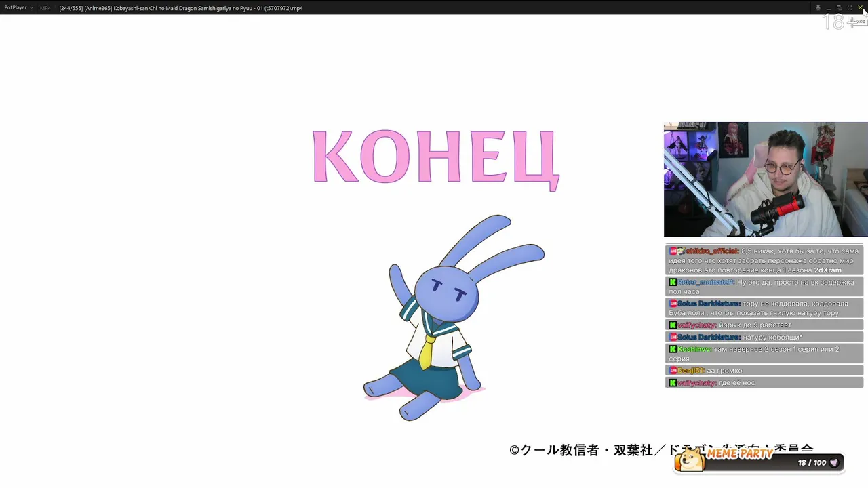Image resolution: width=868 pixels, height=488 pixels.
Task: Click the Koshinvv chat message
Action: coord(764,354)
